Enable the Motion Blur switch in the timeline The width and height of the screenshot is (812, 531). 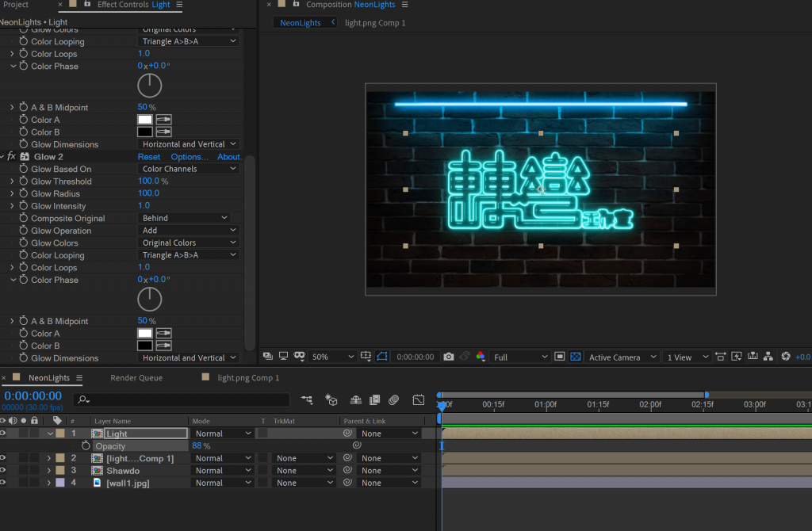[393, 400]
